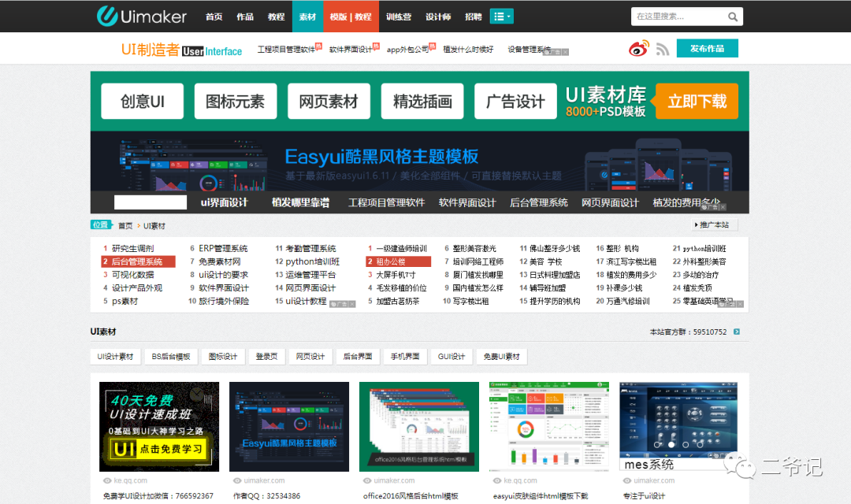The width and height of the screenshot is (851, 504).
Task: Go to the 首页 nav item
Action: [214, 17]
